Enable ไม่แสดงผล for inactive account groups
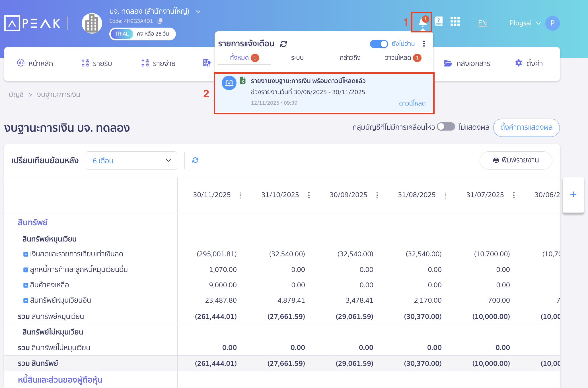Viewport: 588px width, 388px height. tap(446, 127)
